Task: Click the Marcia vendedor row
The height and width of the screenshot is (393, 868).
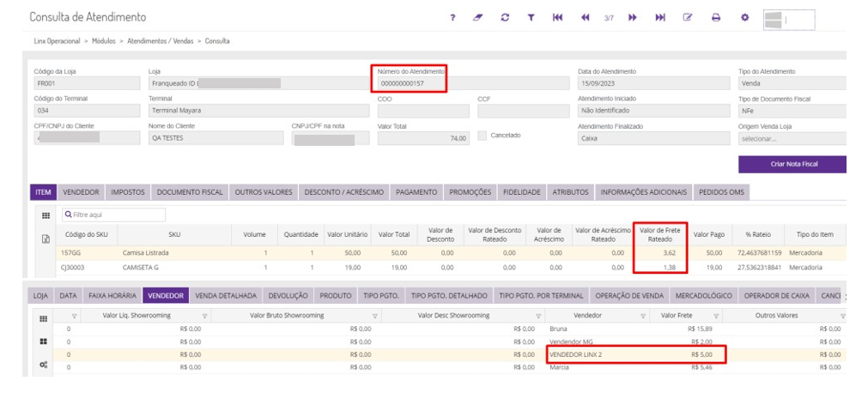Action: (x=450, y=367)
